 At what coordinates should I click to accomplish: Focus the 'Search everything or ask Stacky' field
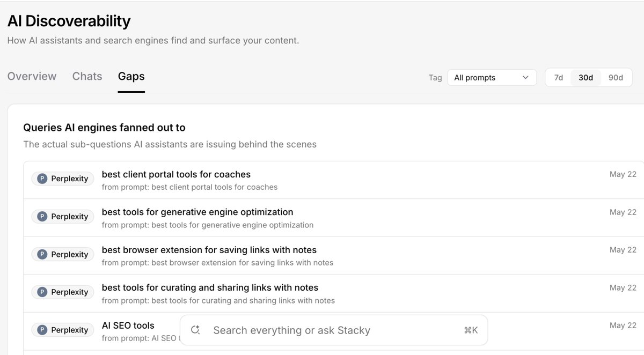click(x=333, y=330)
